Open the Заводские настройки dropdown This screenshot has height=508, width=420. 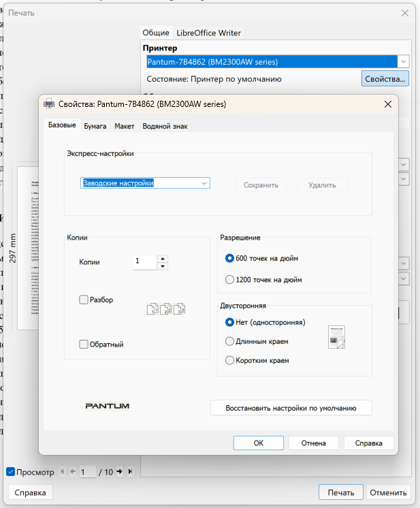(x=145, y=183)
